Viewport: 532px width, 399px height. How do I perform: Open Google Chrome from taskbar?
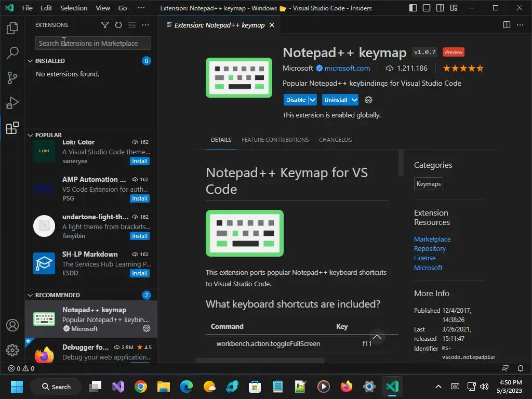140,387
